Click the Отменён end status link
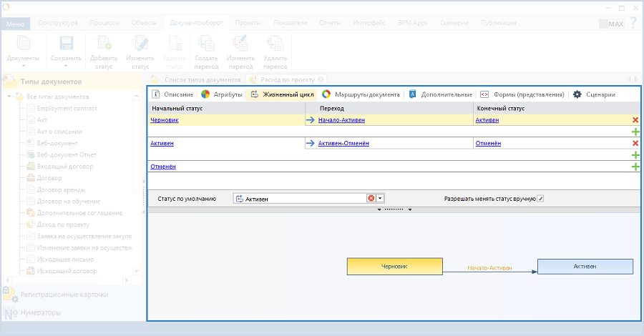The width and height of the screenshot is (644, 336). tap(487, 144)
